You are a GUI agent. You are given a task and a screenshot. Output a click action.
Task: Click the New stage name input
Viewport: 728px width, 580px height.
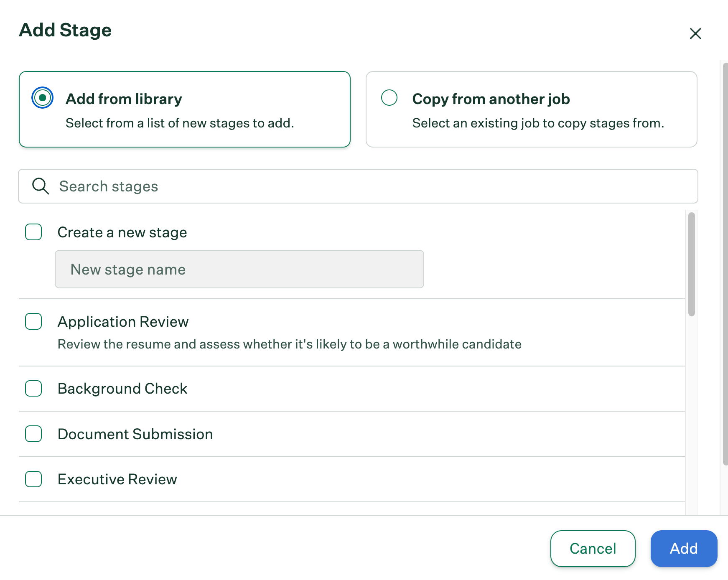239,269
